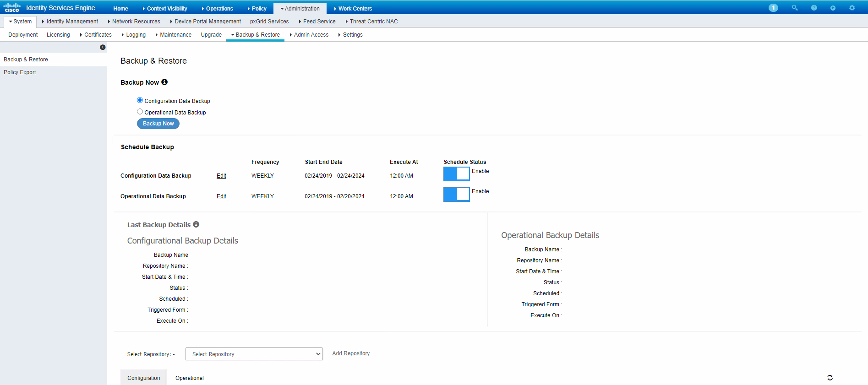
Task: Select Operational Data Backup radio button
Action: click(140, 112)
